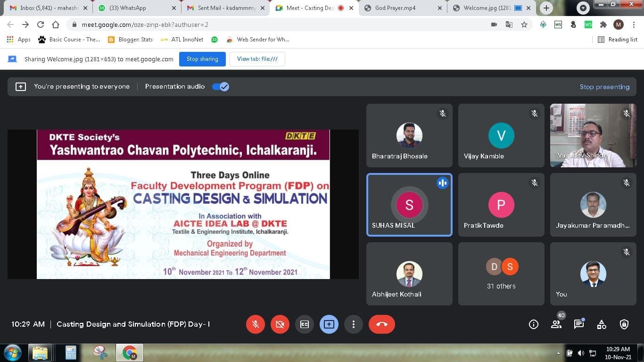Open host controls lock icon
Image resolution: width=644 pixels, height=362 pixels.
tap(624, 324)
